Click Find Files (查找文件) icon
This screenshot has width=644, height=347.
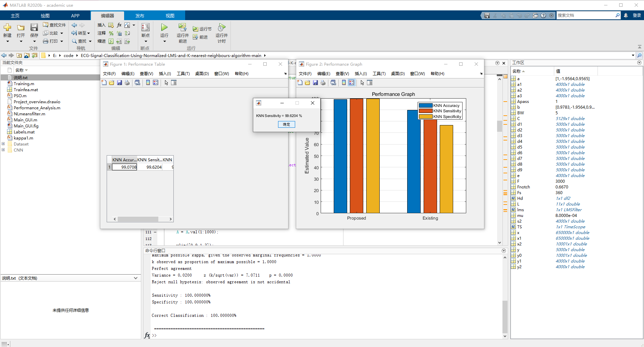click(46, 25)
